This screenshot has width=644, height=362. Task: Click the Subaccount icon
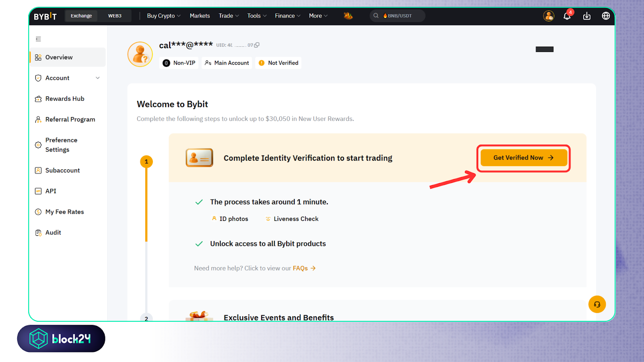(x=38, y=171)
